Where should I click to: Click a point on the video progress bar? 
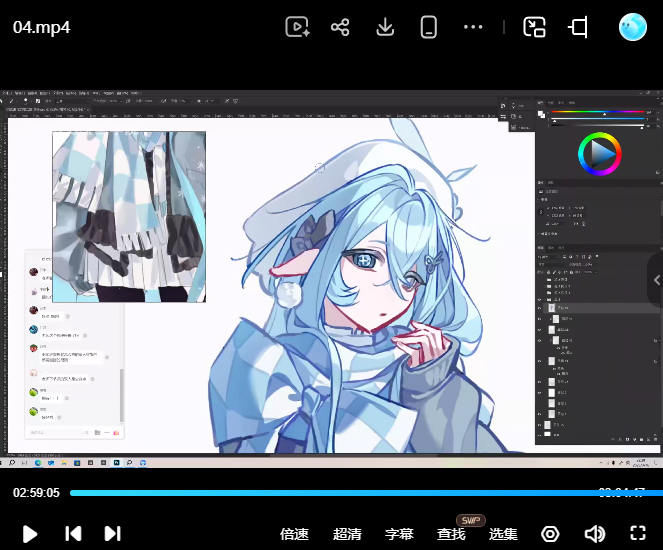point(366,493)
